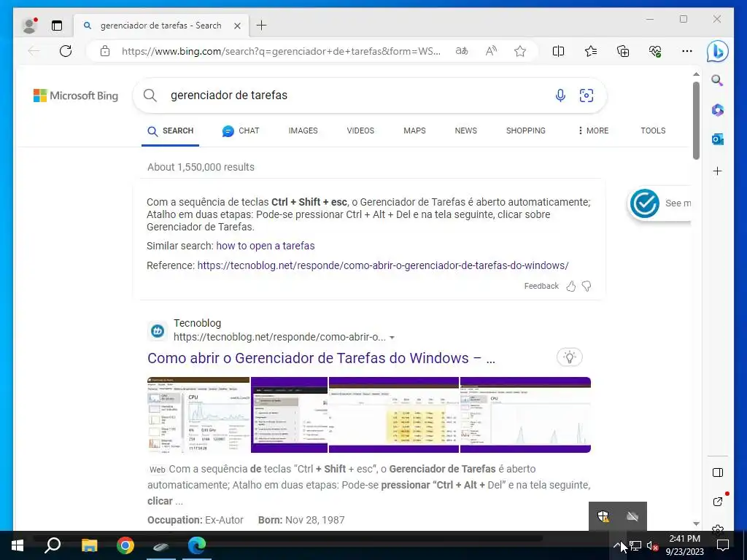Expand the MORE menu
The image size is (747, 560).
pos(593,131)
